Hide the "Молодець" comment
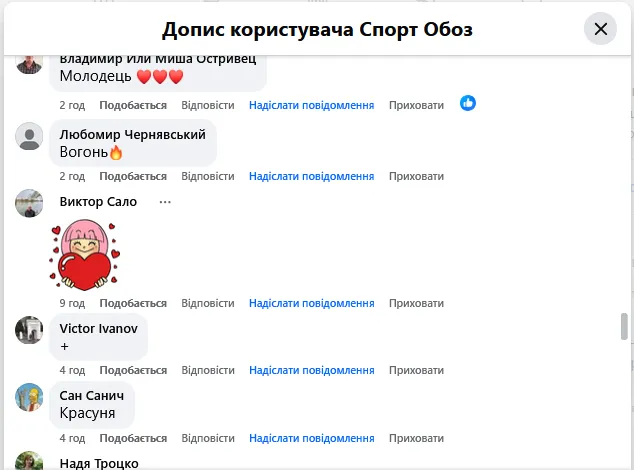Viewport: 634px width, 470px height. (416, 105)
